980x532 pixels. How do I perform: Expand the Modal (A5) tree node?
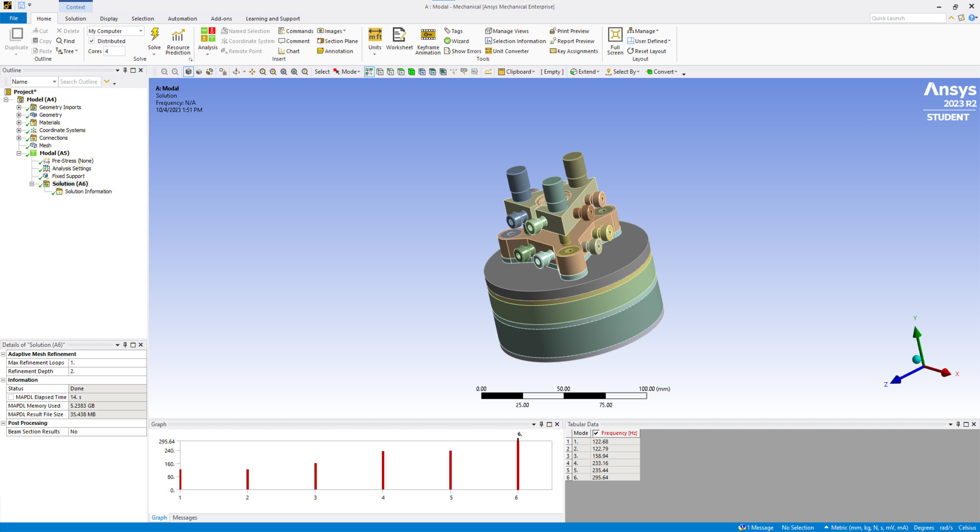(18, 153)
